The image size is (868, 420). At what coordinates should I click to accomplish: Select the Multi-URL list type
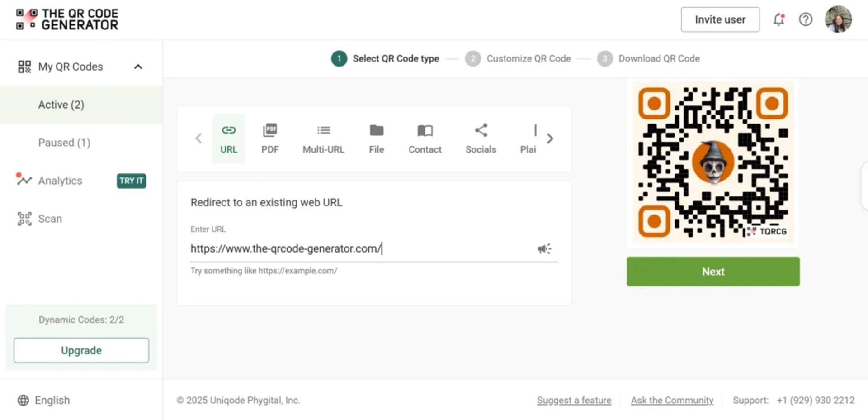[x=324, y=138]
